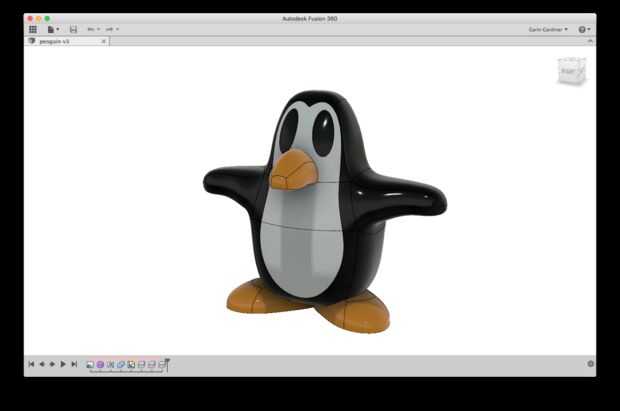Click the Redo dropdown arrow
This screenshot has width=620, height=411.
(x=117, y=29)
